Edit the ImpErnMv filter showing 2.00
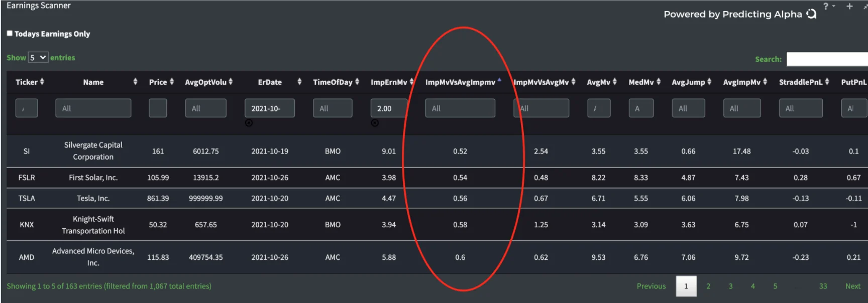This screenshot has width=868, height=303. click(389, 108)
